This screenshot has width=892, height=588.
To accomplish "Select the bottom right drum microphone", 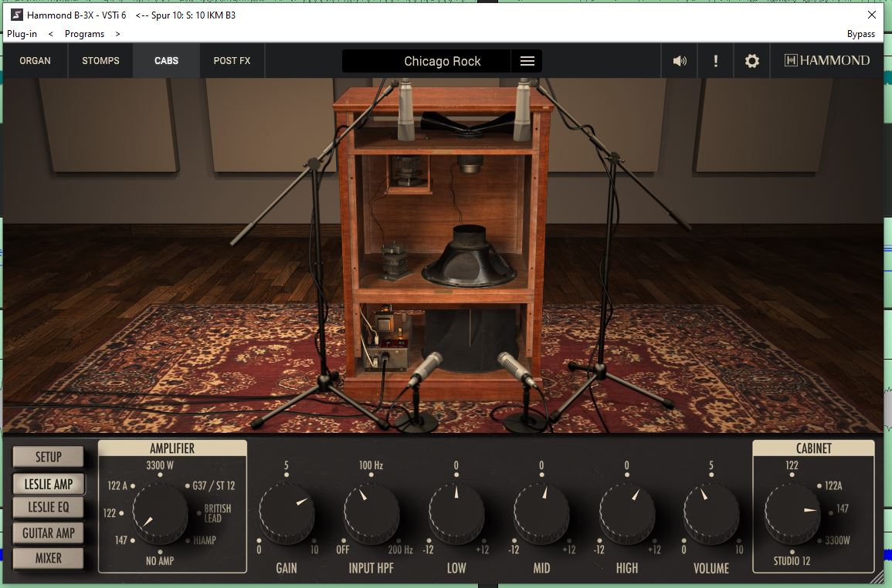I will [x=517, y=369].
